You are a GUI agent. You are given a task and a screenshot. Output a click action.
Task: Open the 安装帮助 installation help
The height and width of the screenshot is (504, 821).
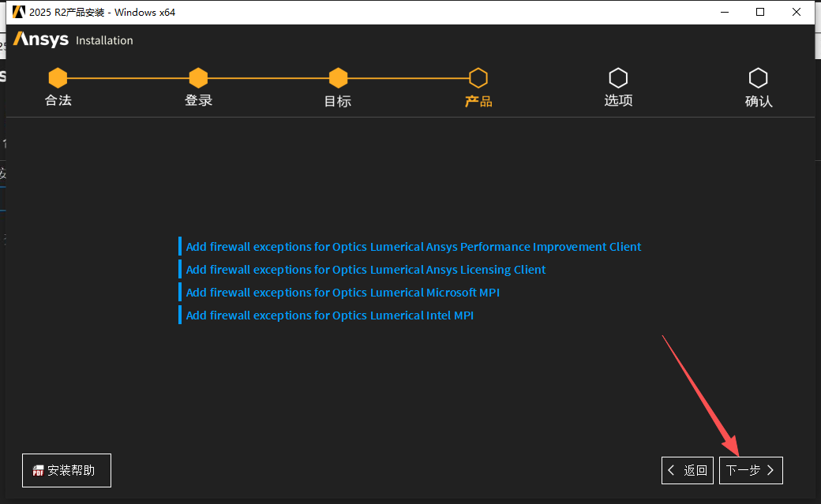67,470
